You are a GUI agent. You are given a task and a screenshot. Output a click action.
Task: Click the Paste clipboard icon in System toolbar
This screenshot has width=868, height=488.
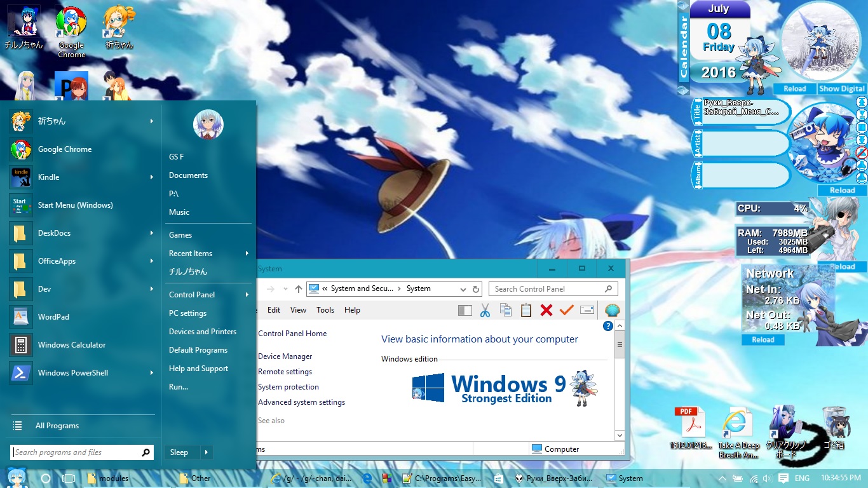coord(526,310)
